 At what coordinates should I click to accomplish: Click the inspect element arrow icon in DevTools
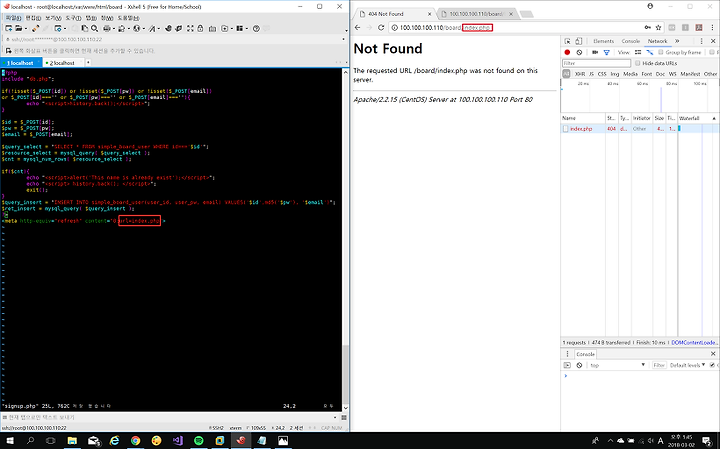(x=568, y=41)
